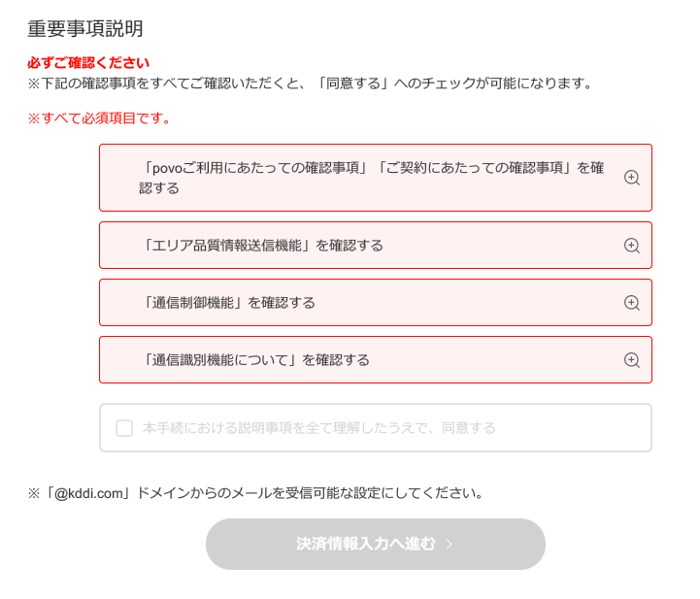Expand 「通信識別機能について」を確認する section

pos(376,360)
